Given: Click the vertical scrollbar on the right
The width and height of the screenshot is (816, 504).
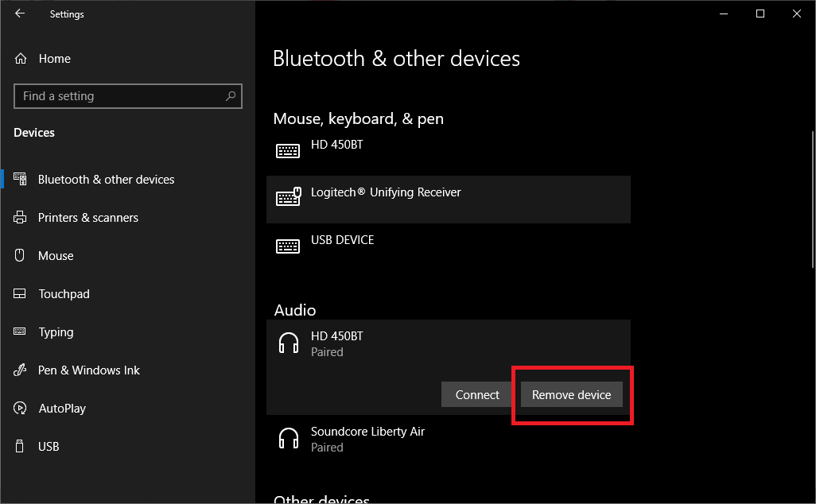Looking at the screenshot, I should pyautogui.click(x=813, y=200).
